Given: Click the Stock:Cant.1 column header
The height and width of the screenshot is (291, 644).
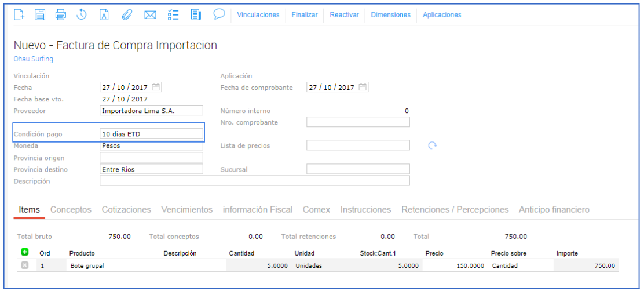Looking at the screenshot, I should 378,253.
